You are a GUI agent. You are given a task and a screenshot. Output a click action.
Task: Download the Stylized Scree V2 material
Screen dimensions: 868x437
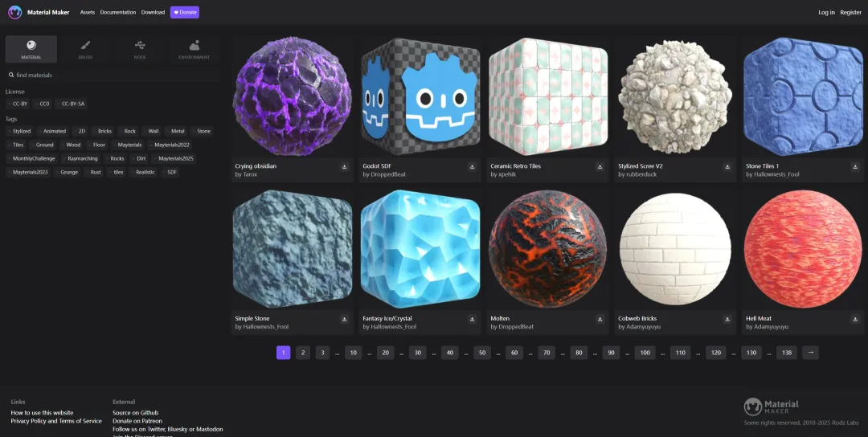727,166
